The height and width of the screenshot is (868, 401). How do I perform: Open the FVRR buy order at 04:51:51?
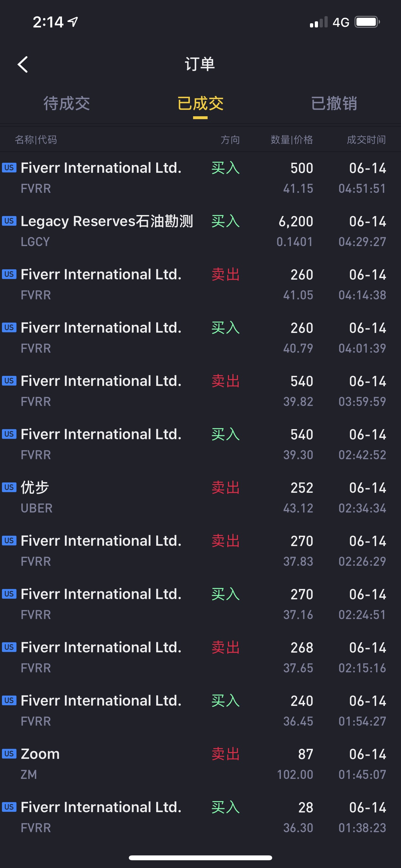(200, 178)
